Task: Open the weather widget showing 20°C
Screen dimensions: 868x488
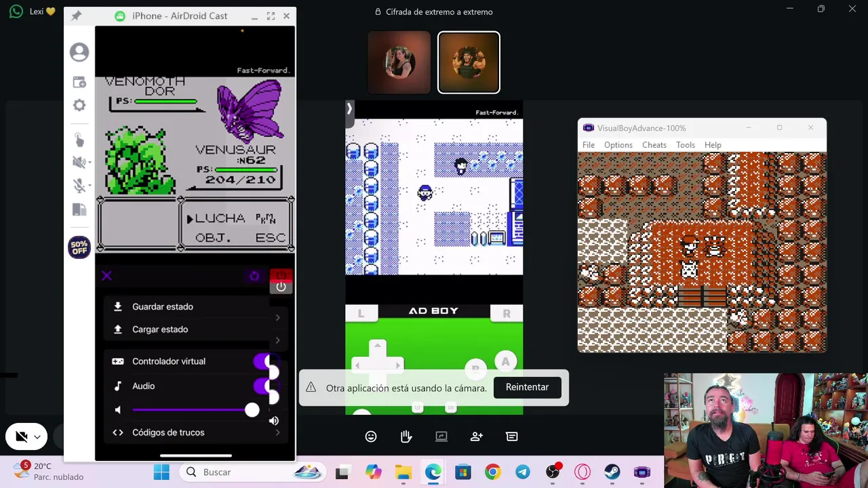Action: click(x=49, y=472)
